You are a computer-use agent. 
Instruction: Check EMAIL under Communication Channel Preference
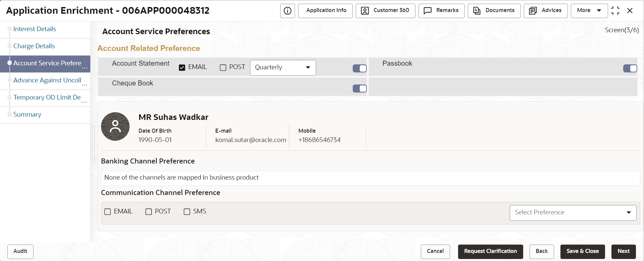click(x=108, y=212)
